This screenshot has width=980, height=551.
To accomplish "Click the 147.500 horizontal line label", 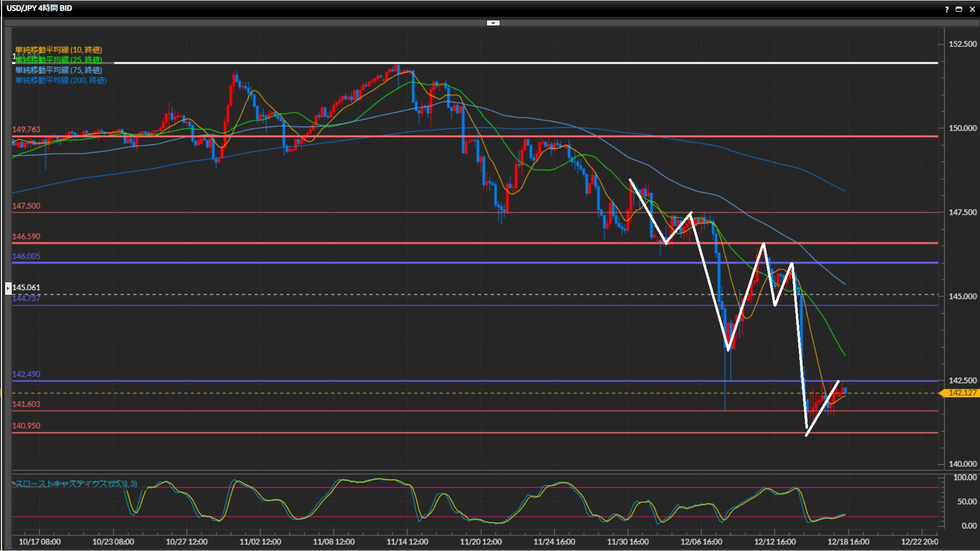I will pos(26,206).
